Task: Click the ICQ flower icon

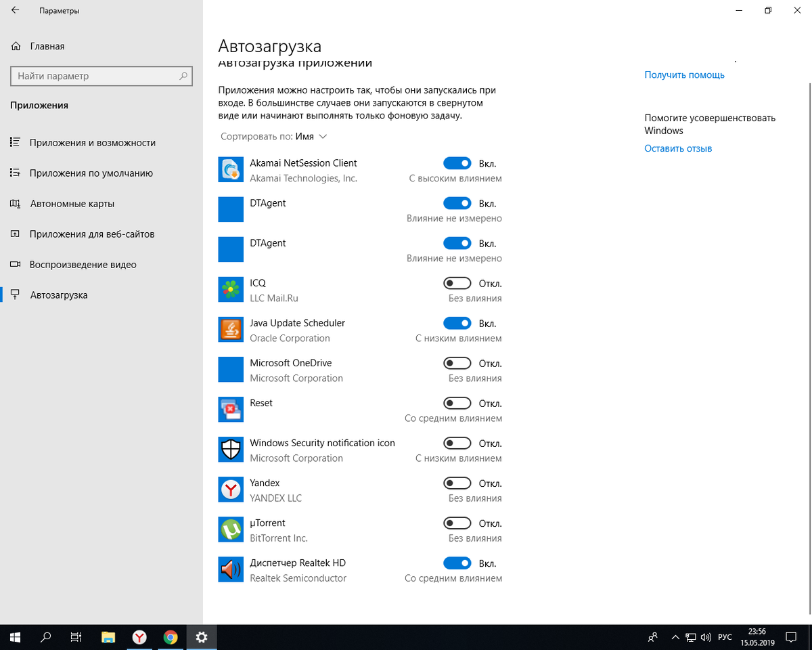Action: [x=231, y=290]
